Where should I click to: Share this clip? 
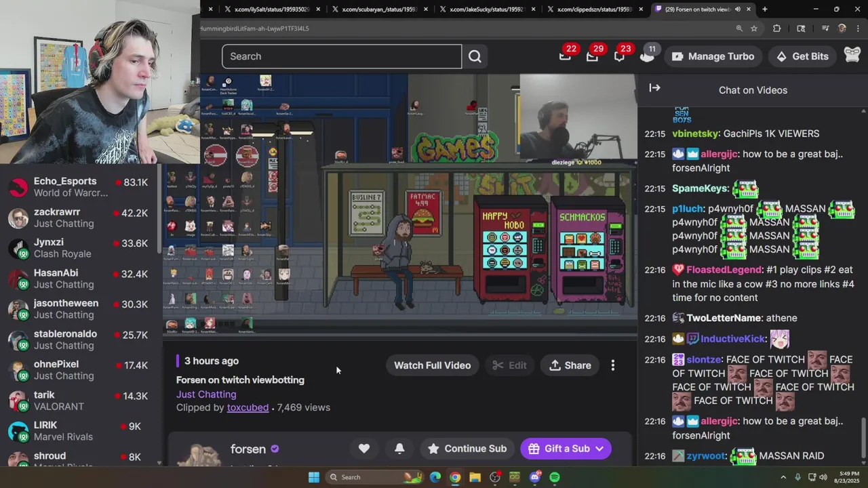coord(570,365)
